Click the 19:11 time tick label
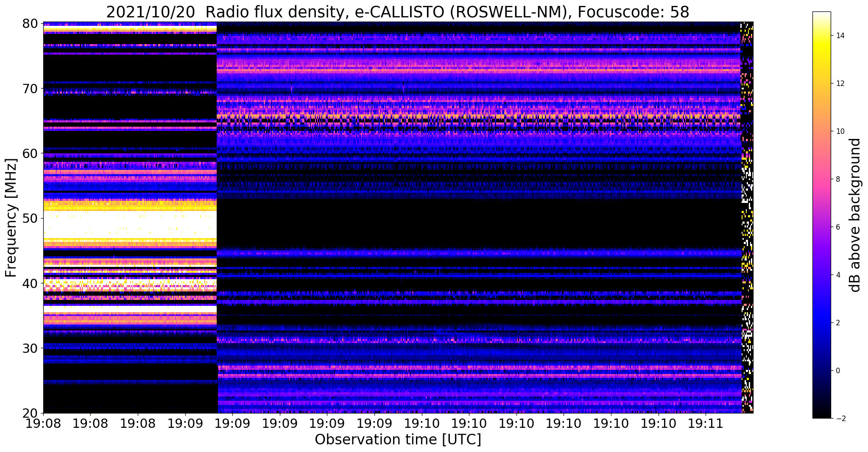Viewport: 868px width, 452px height. [705, 423]
